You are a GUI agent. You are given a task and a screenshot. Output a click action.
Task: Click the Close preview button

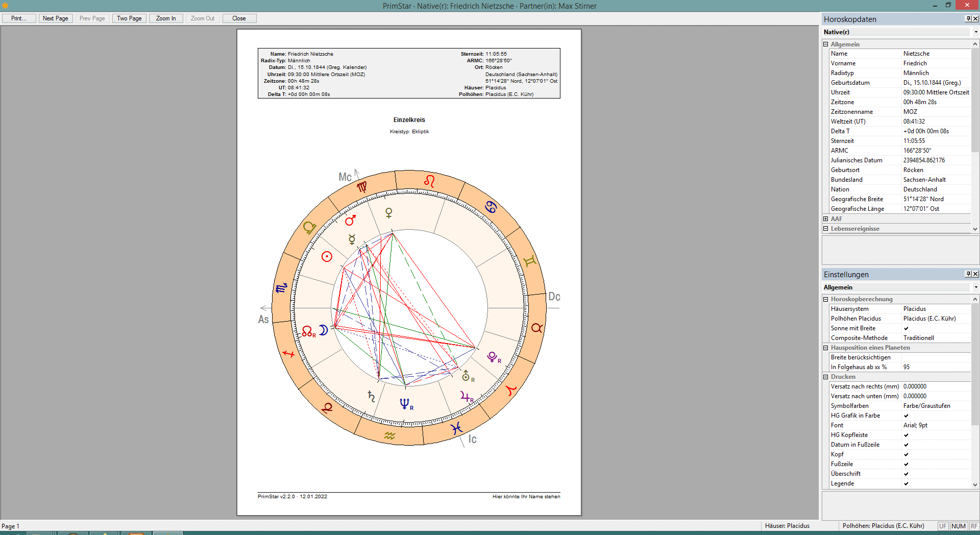pyautogui.click(x=239, y=18)
